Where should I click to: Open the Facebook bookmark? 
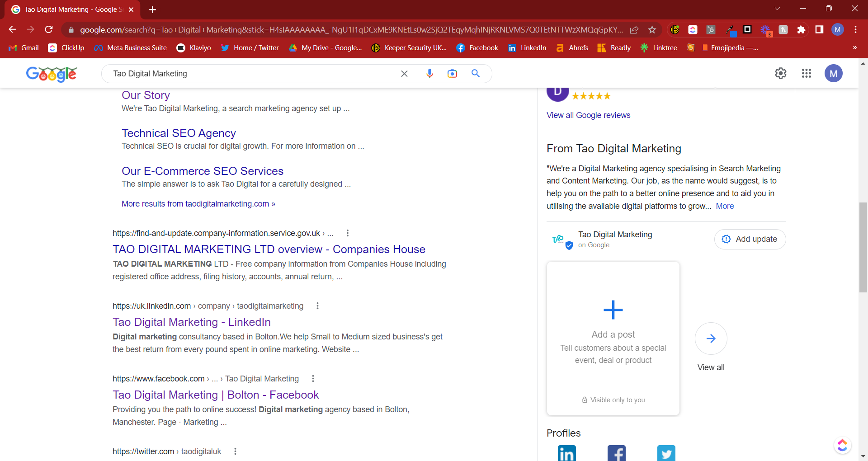tap(477, 48)
